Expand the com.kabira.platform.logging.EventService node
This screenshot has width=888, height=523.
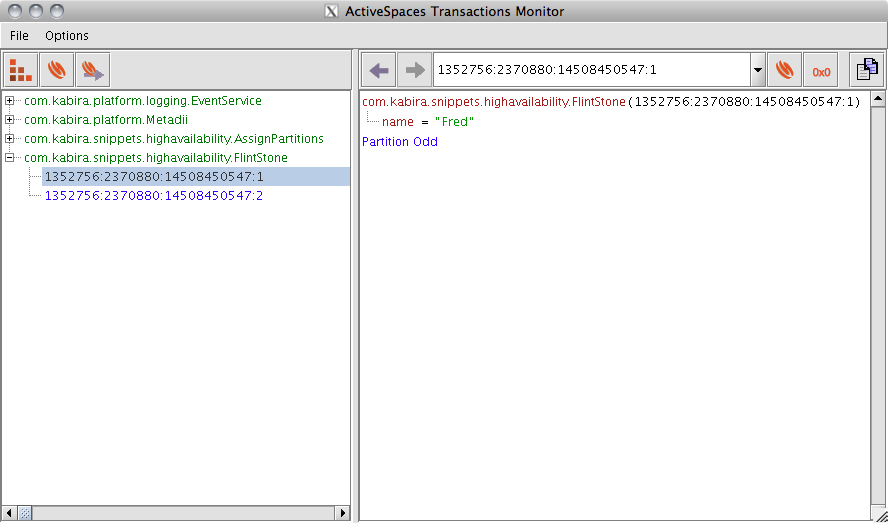(10, 101)
